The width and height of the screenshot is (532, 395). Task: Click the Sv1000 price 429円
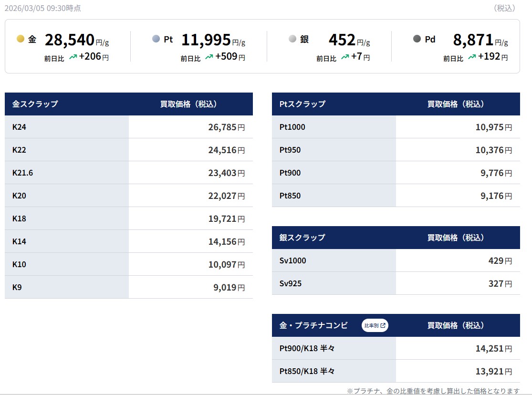[500, 261]
